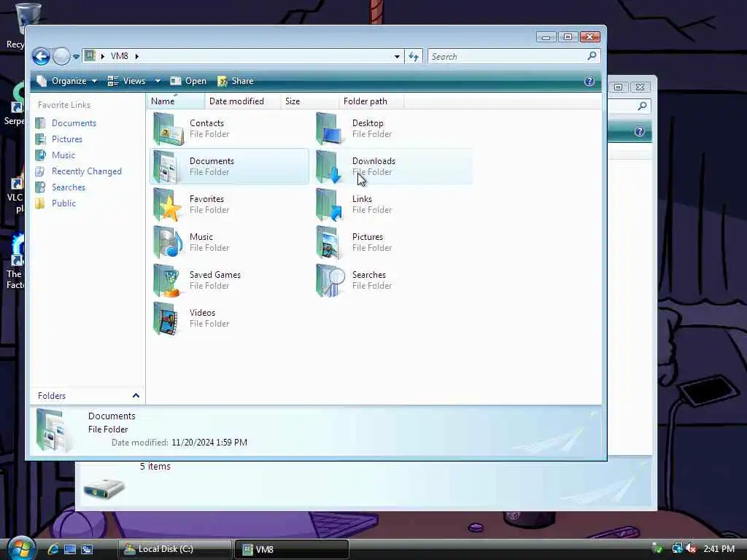Select the Searches folder icon in file list

pos(330,281)
